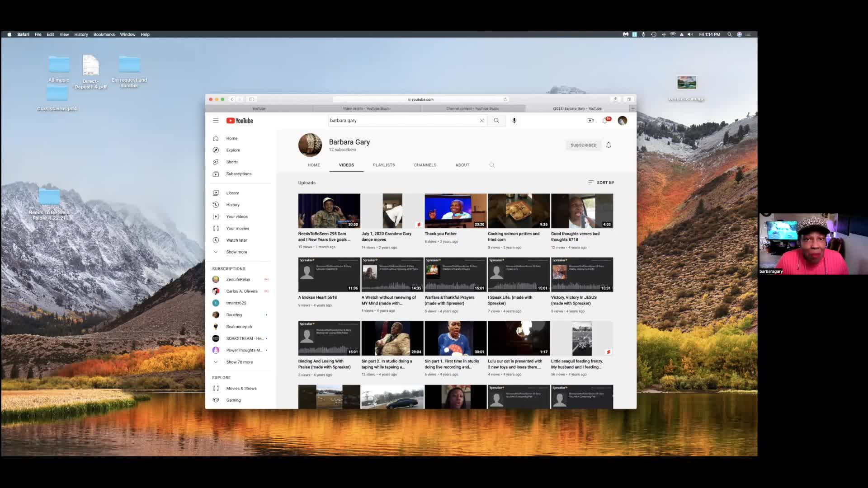The image size is (868, 488).
Task: Open the Bookmarks menu in Safari
Action: pos(104,34)
